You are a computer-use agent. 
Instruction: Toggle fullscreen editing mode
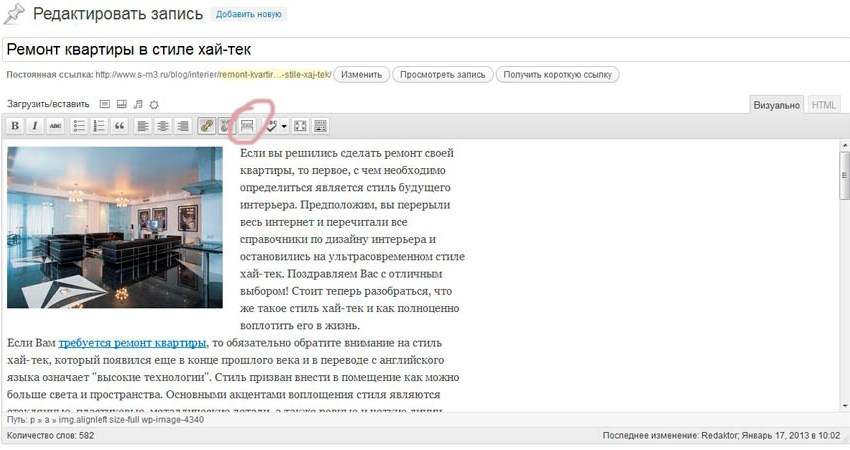click(x=301, y=126)
